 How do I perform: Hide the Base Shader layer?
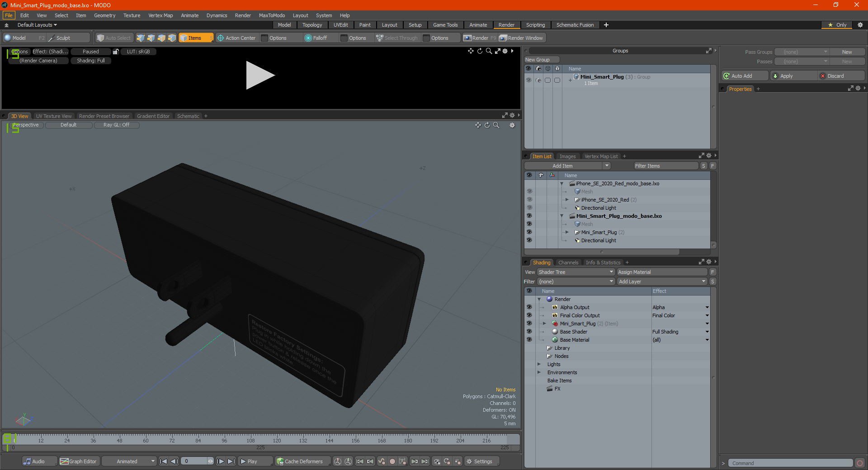(x=529, y=332)
